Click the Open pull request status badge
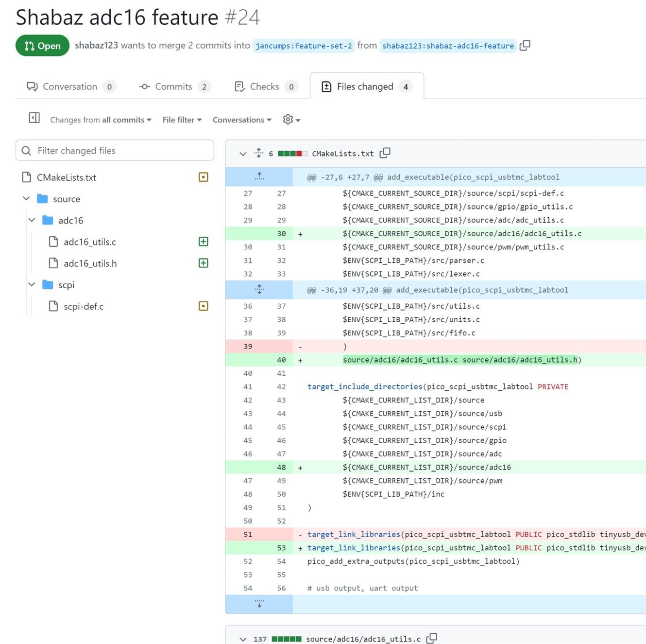646x644 pixels. click(x=42, y=46)
